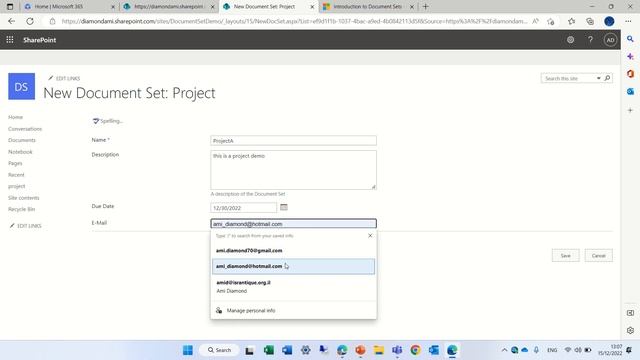Open Manage personal info
This screenshot has width=640, height=360.
293,311
